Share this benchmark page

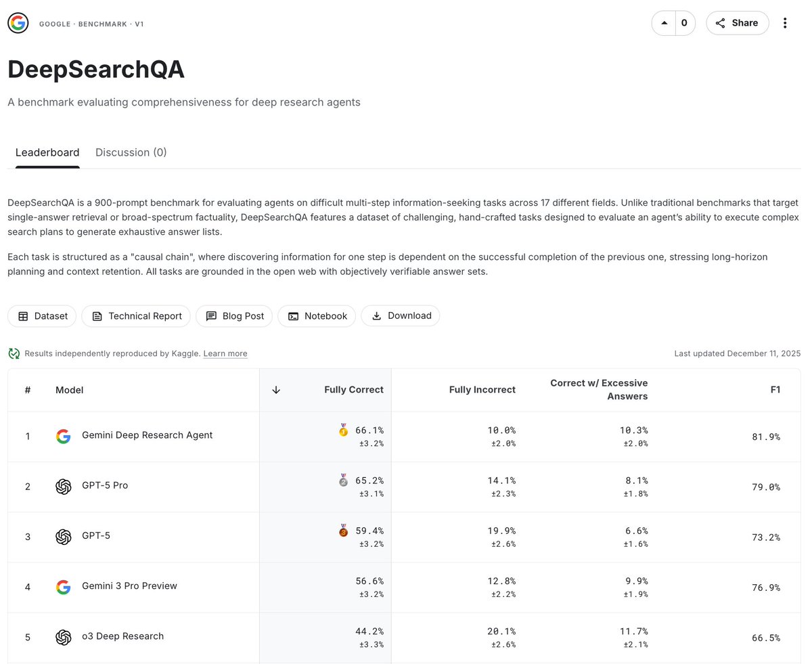[x=737, y=23]
